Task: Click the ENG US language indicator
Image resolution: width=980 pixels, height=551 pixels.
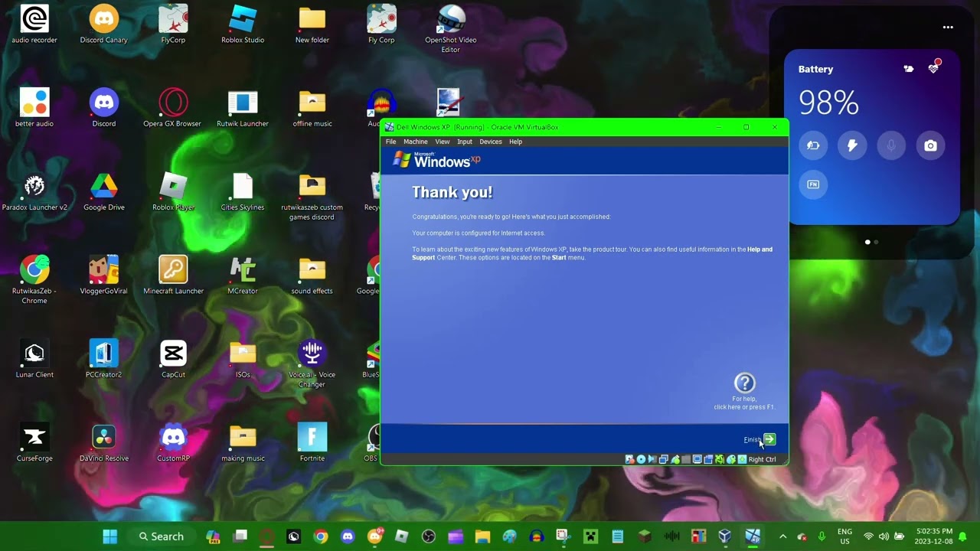Action: coord(844,536)
